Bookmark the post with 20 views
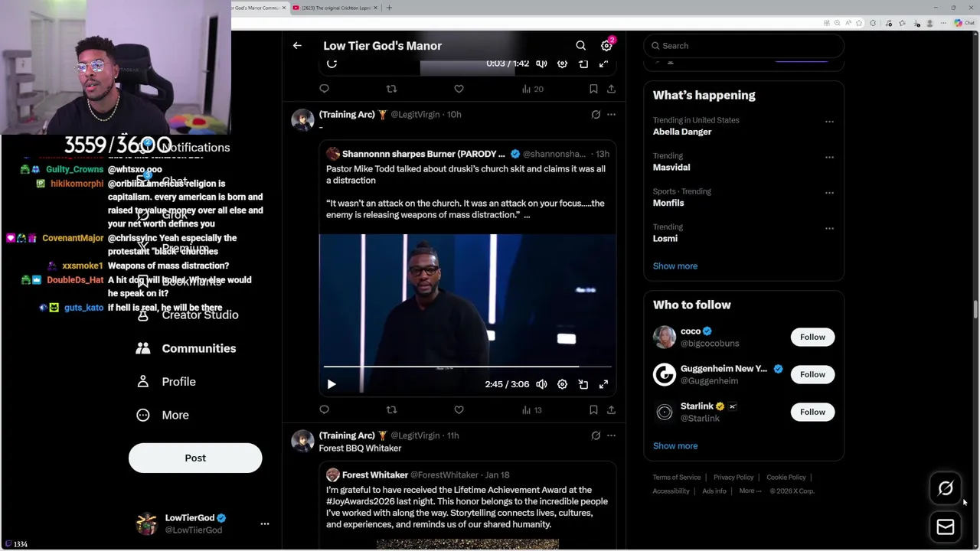The image size is (980, 551). tap(593, 89)
